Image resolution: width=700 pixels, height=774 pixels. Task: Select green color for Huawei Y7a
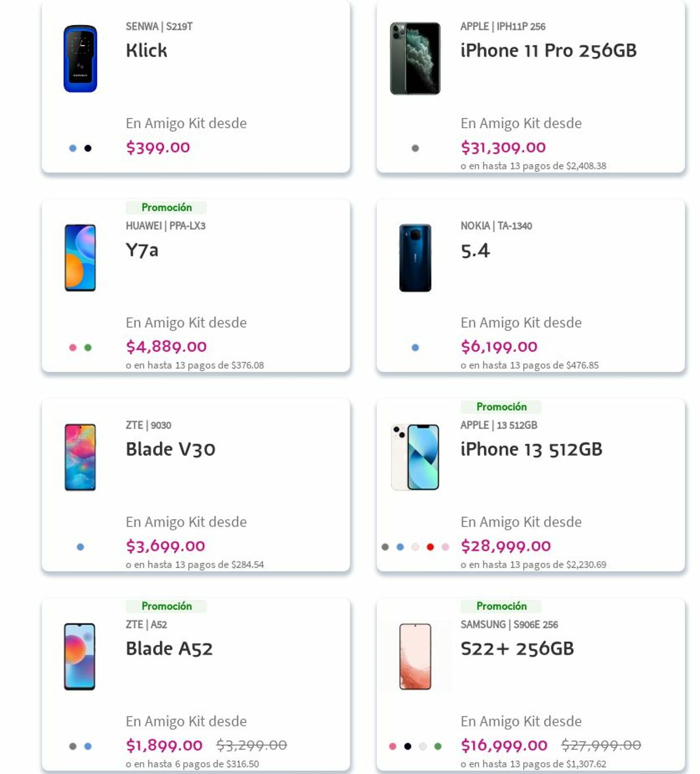pyautogui.click(x=88, y=348)
